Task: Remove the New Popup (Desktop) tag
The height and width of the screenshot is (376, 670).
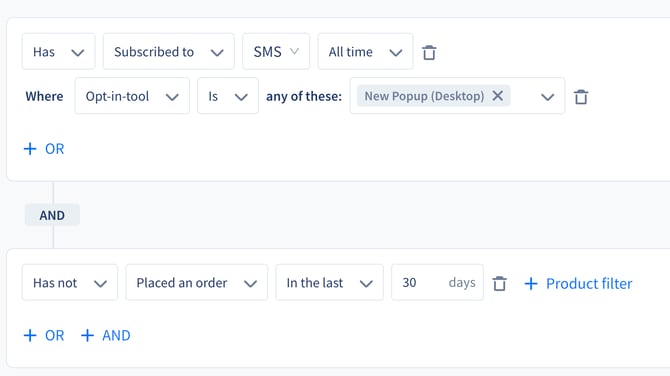Action: (x=497, y=96)
